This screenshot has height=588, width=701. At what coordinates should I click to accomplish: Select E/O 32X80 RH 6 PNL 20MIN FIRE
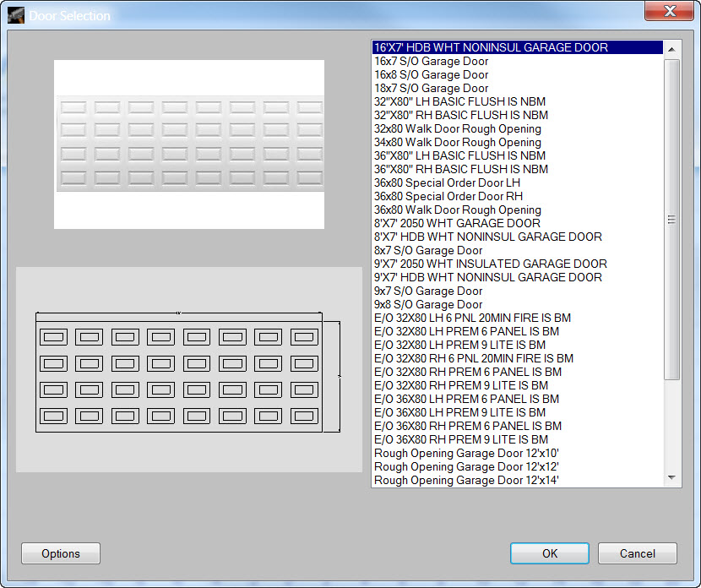pos(518,358)
